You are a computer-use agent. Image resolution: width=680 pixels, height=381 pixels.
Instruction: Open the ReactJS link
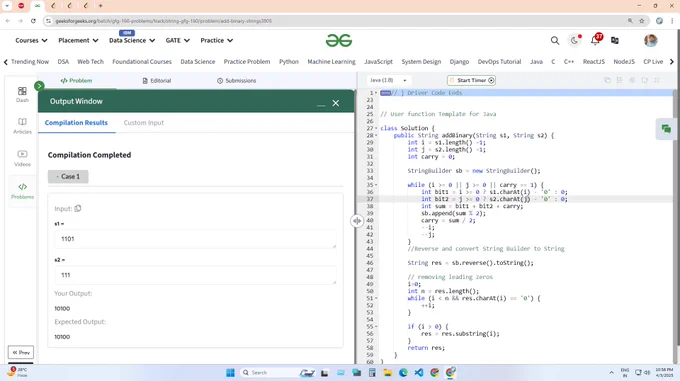594,62
